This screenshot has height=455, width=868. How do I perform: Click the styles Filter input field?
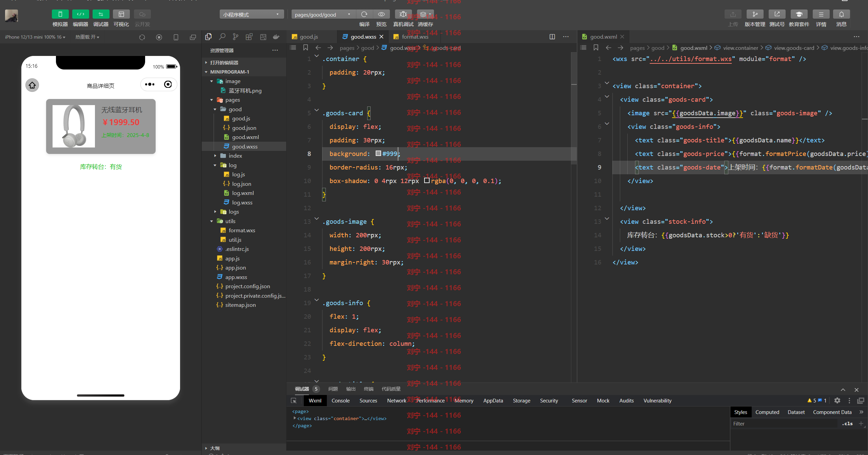pyautogui.click(x=784, y=424)
